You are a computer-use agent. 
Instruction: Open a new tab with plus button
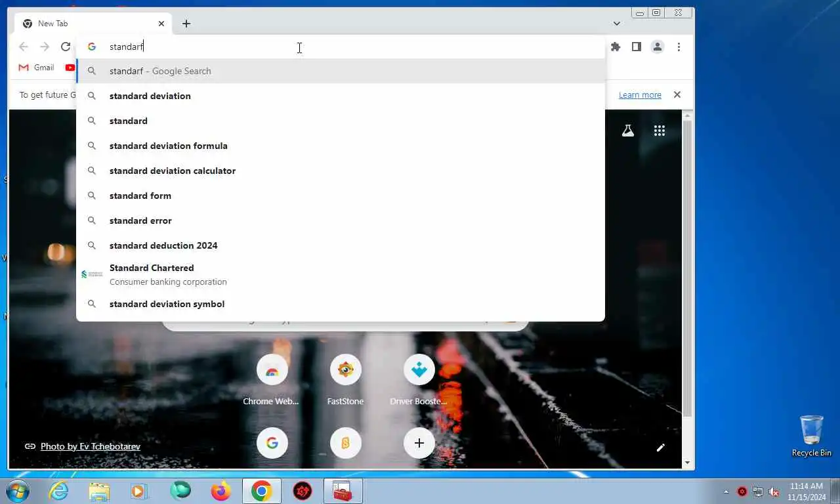pyautogui.click(x=186, y=24)
